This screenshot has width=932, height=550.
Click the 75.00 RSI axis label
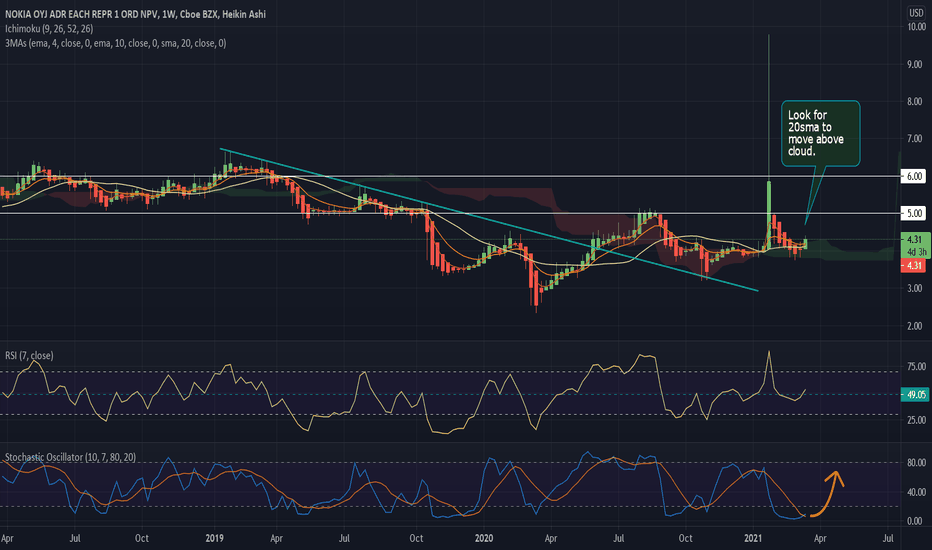916,367
